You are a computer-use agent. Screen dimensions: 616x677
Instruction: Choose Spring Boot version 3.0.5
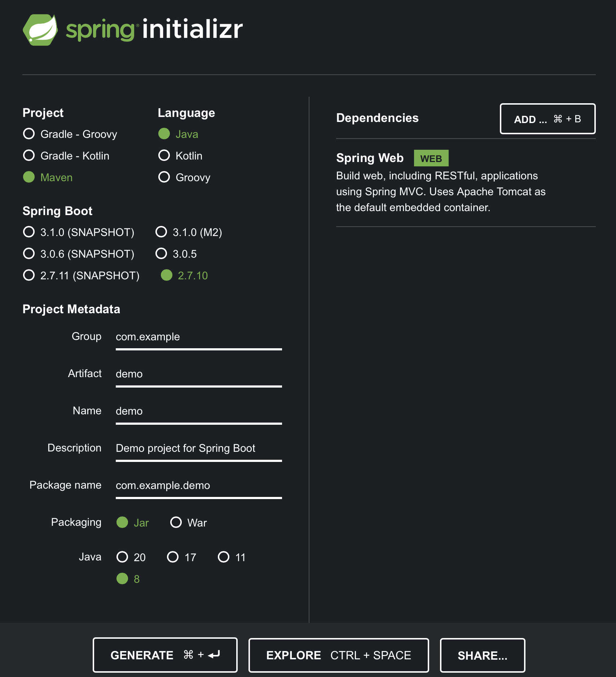(x=176, y=254)
